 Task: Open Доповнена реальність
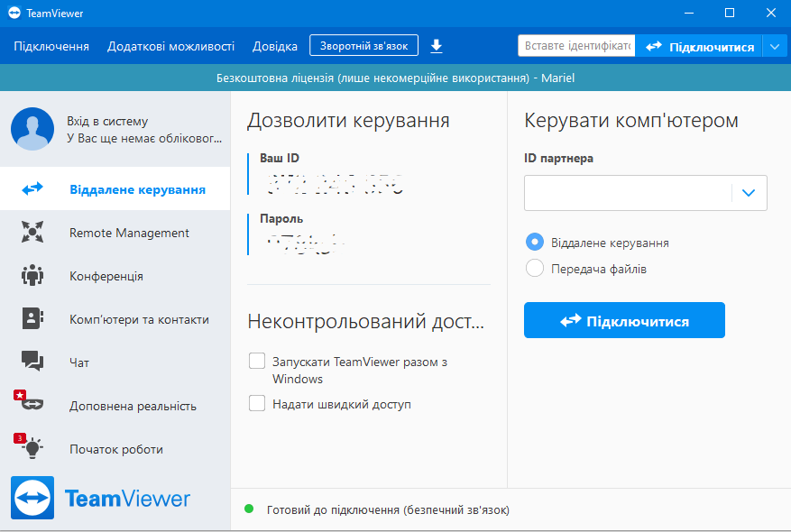click(x=32, y=405)
